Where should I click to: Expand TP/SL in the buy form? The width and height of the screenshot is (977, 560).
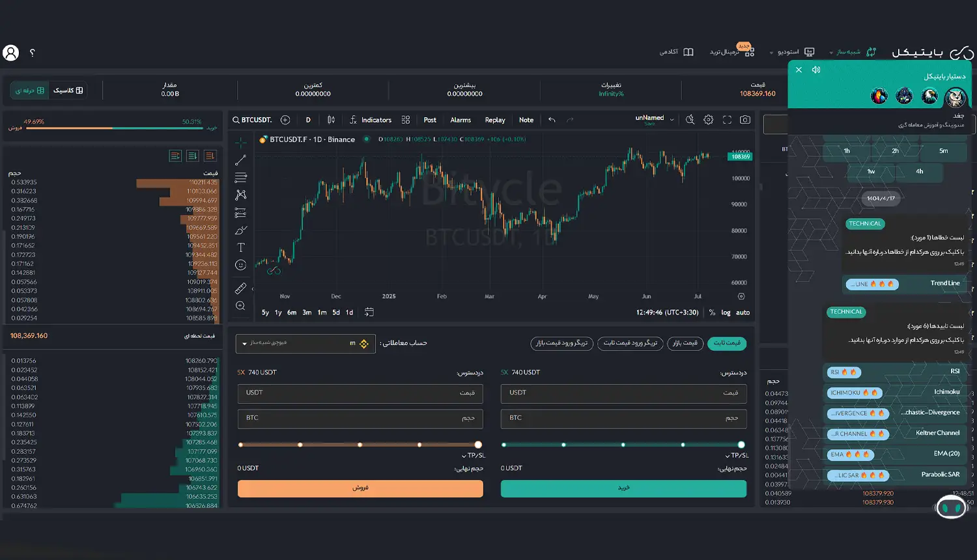pyautogui.click(x=737, y=455)
